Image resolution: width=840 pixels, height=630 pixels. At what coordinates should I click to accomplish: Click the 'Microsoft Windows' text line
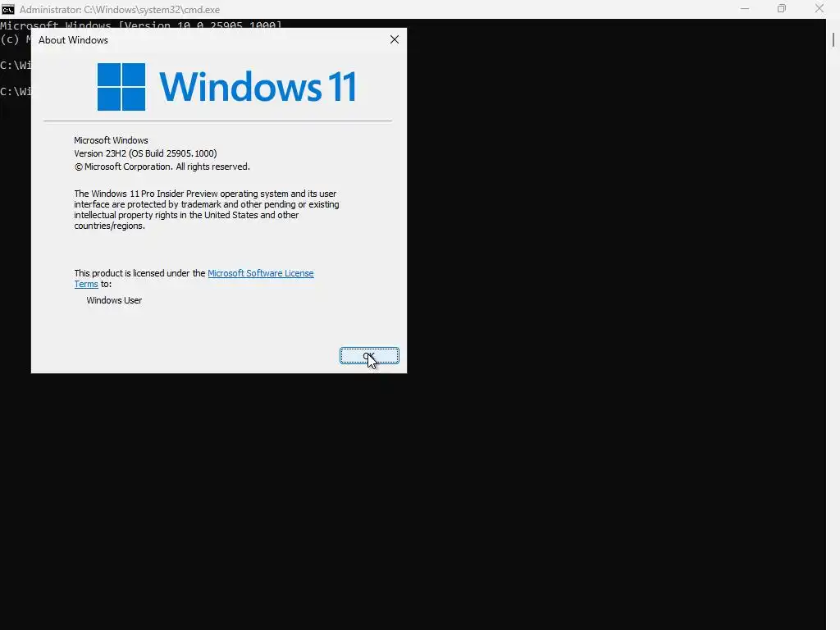click(x=111, y=140)
